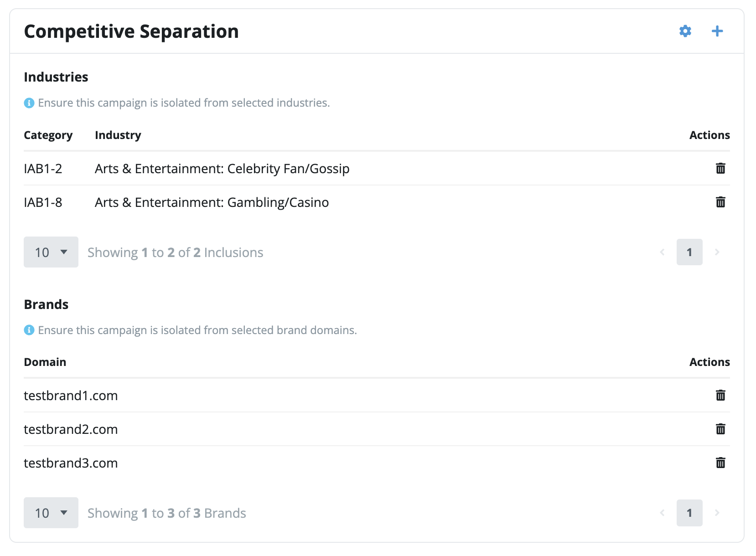Open Industries page size dropdown
Image resolution: width=756 pixels, height=556 pixels.
tap(51, 252)
